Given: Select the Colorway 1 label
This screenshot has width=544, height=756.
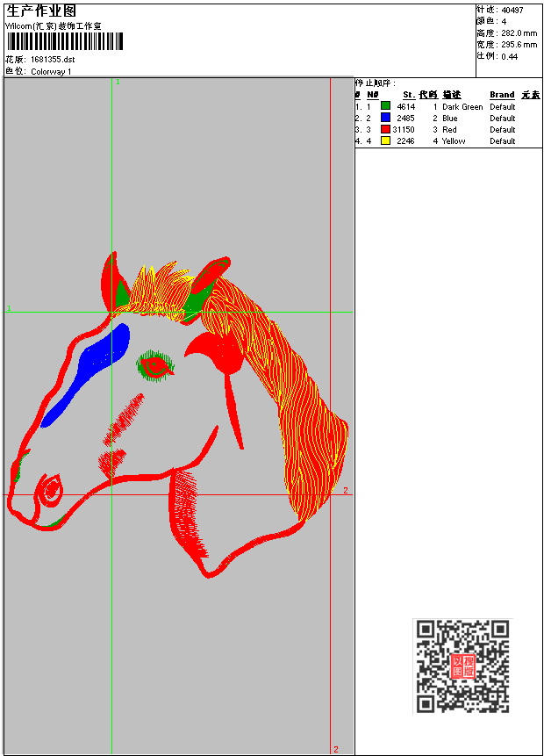Looking at the screenshot, I should (x=51, y=72).
